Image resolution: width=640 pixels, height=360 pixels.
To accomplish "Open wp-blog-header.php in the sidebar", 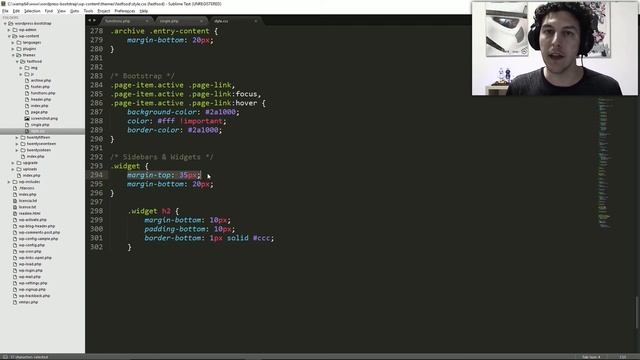I will click(36, 226).
